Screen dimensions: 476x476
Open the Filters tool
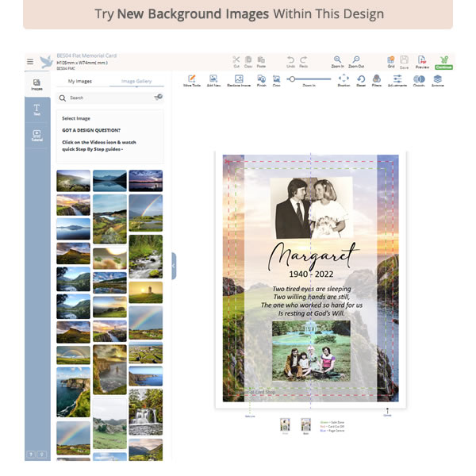pyautogui.click(x=376, y=79)
